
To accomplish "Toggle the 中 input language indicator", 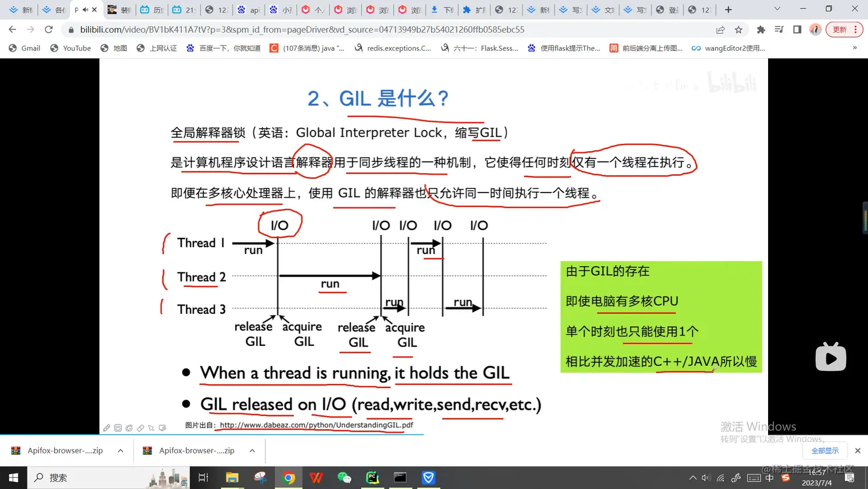I will pyautogui.click(x=770, y=478).
